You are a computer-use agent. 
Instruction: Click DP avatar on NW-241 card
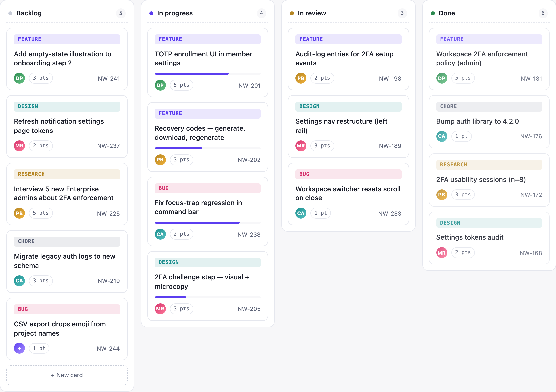[19, 78]
